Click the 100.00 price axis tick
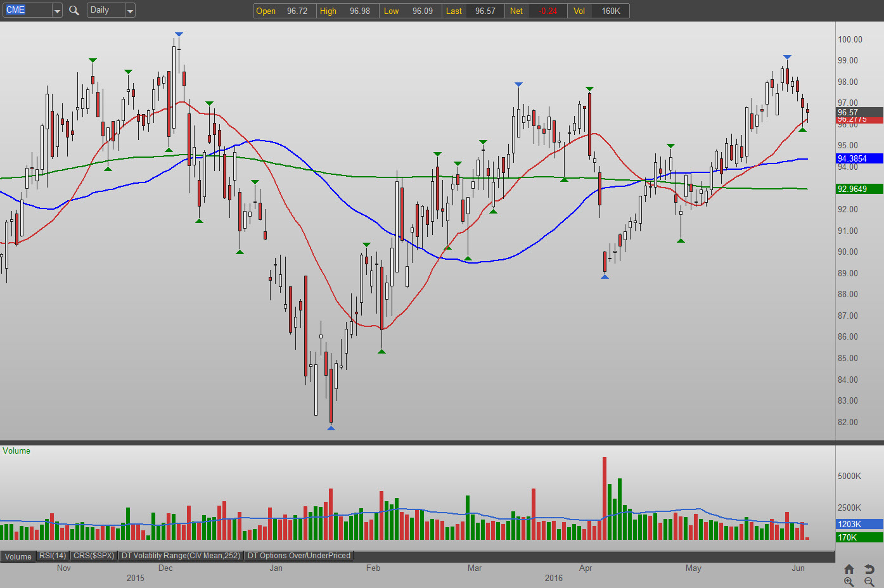 point(850,39)
